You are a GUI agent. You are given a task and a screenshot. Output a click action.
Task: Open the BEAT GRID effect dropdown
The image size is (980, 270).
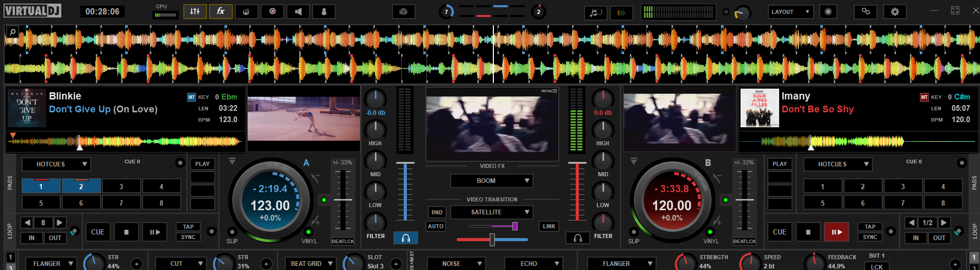(311, 263)
